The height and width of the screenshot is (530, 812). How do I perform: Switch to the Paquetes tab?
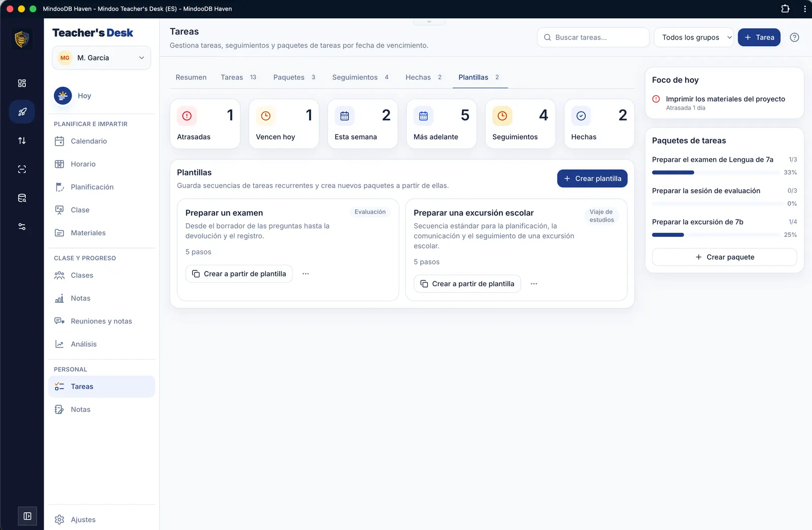(x=294, y=78)
